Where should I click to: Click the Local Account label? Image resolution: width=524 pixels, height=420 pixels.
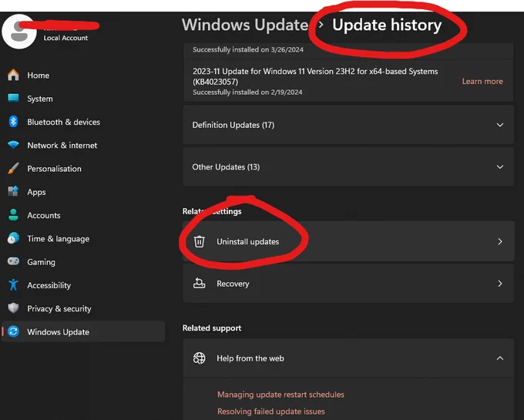point(65,38)
